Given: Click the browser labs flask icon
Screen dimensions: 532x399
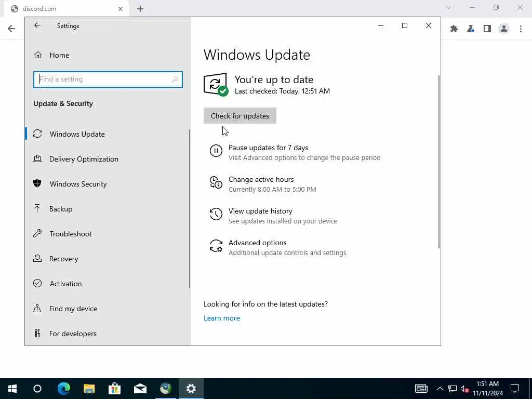Looking at the screenshot, I should pos(471,29).
